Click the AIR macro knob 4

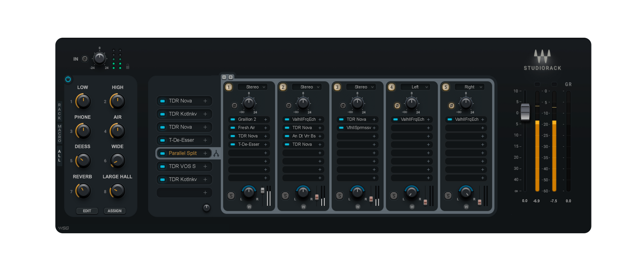(x=118, y=131)
